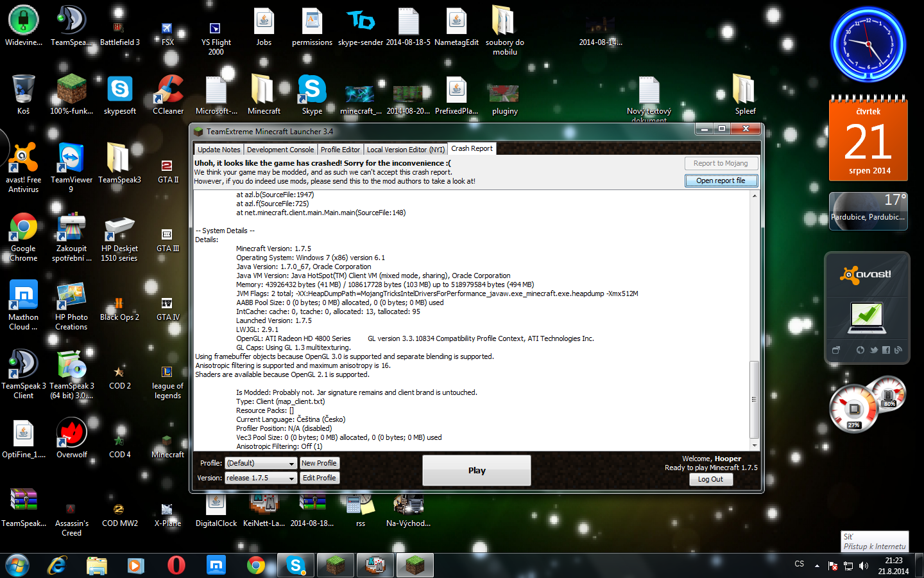Select the GTA IV desktop icon
Viewport: 924px width, 578px height.
coord(168,308)
